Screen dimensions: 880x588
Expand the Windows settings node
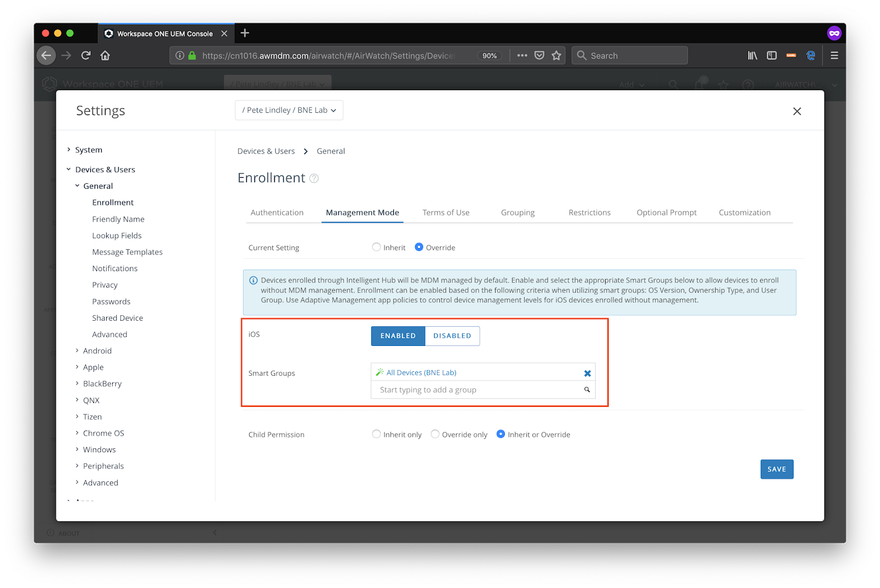[x=77, y=449]
